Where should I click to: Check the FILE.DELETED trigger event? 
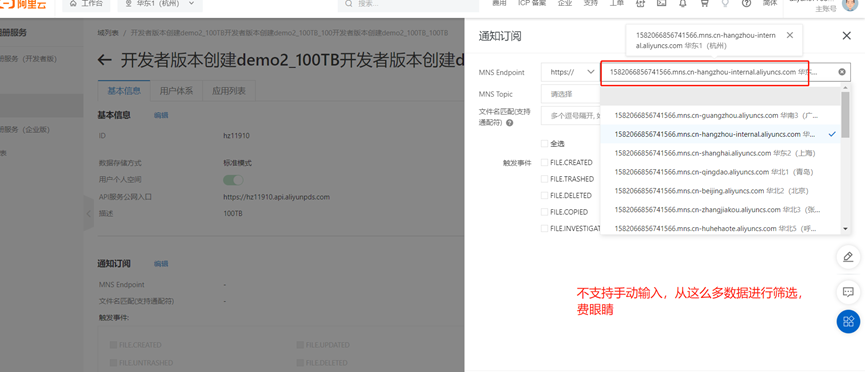click(544, 195)
